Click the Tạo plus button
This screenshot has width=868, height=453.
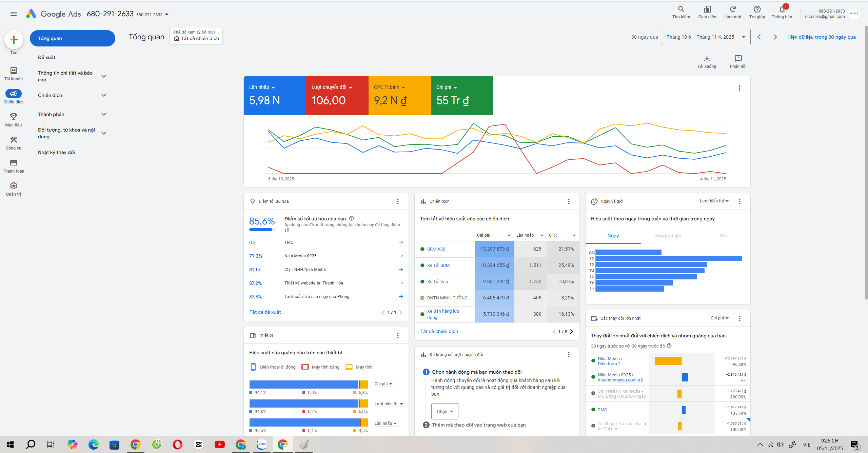pos(14,40)
